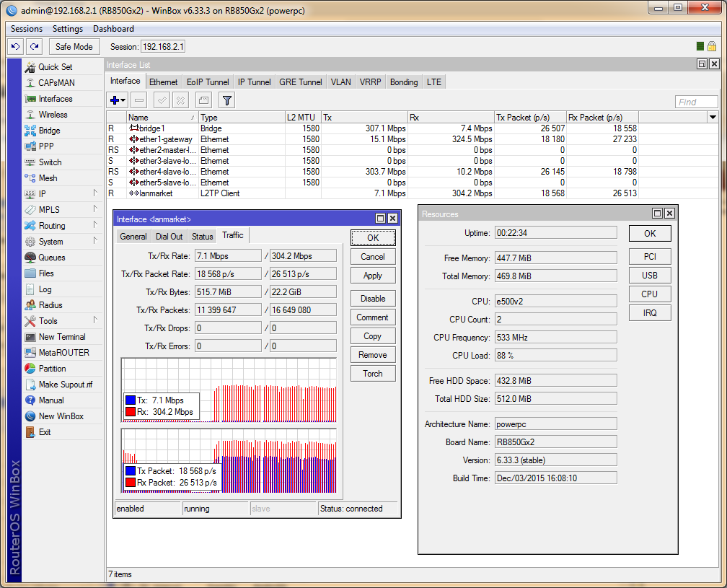Toggle Safe Mode

[74, 46]
